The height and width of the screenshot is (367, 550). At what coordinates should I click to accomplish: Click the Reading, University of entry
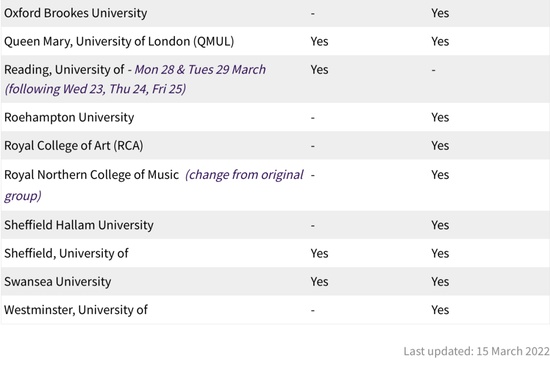(x=64, y=69)
